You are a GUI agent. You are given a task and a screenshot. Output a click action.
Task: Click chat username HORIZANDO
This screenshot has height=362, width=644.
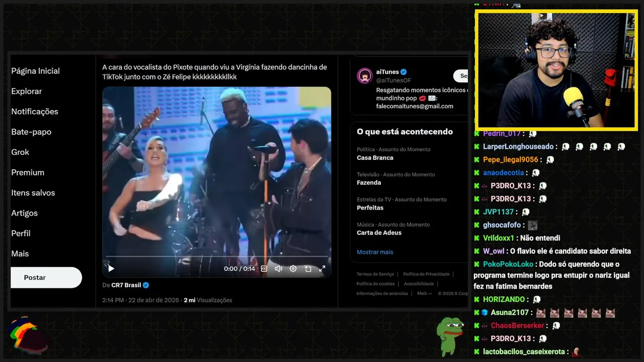[x=504, y=299]
